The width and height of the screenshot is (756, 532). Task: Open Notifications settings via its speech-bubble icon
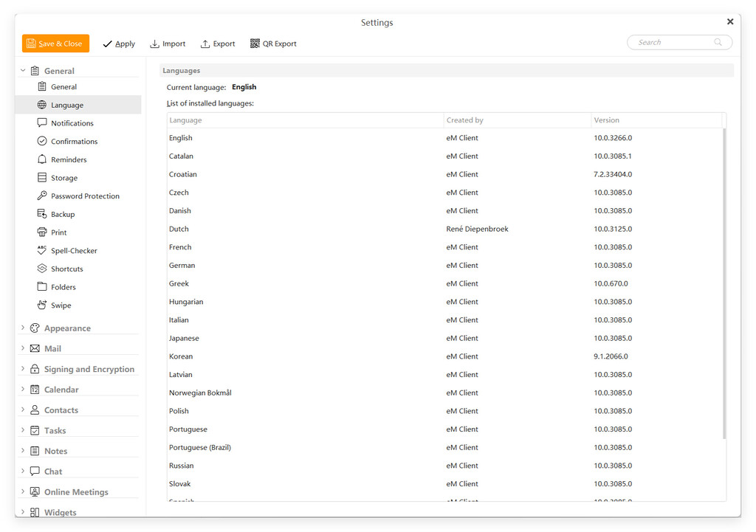(41, 122)
